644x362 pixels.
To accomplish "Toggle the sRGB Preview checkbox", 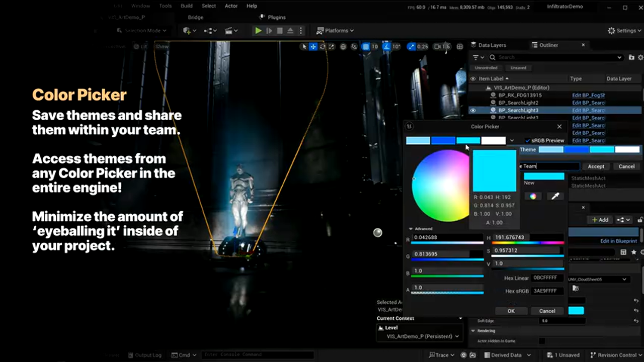I will pyautogui.click(x=527, y=141).
